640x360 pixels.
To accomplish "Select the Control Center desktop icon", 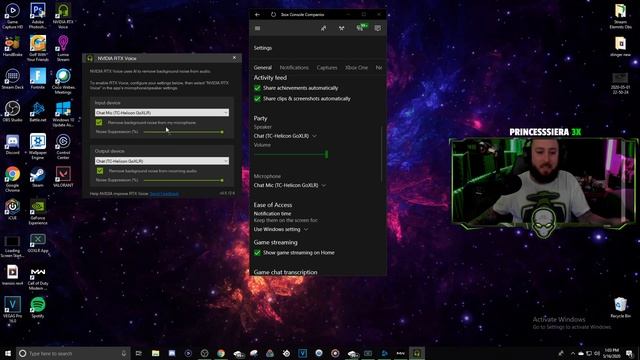I will coord(63,147).
